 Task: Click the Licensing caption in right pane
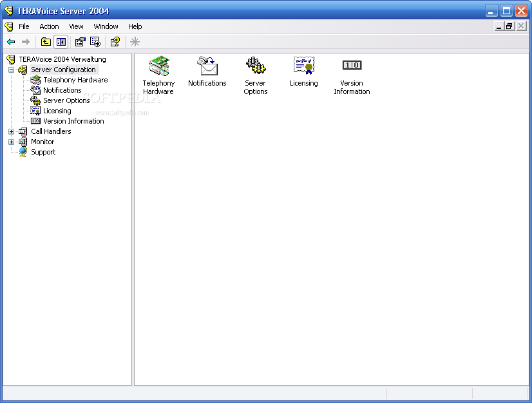(304, 83)
